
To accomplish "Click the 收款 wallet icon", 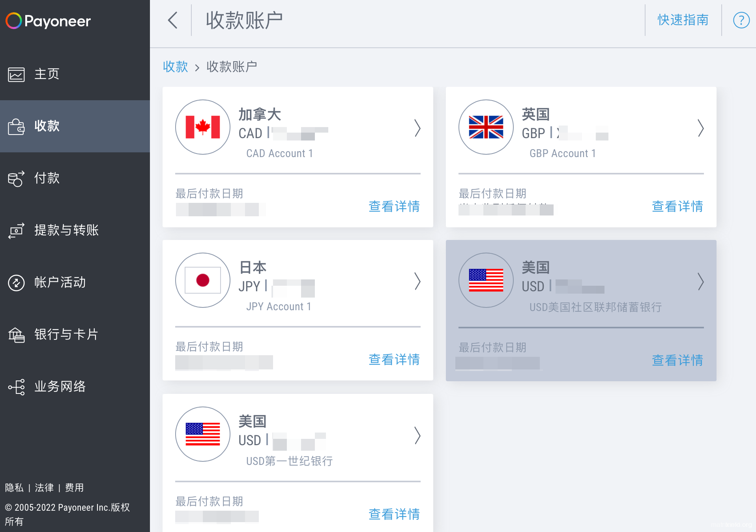I will (16, 126).
